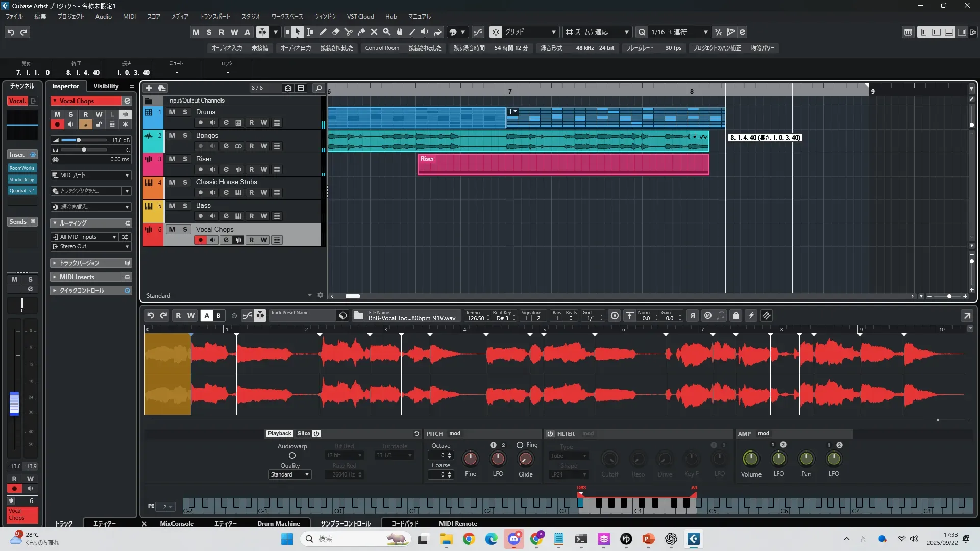Click the Riser MIDI part
Screen dimensions: 980x551
pyautogui.click(x=563, y=165)
